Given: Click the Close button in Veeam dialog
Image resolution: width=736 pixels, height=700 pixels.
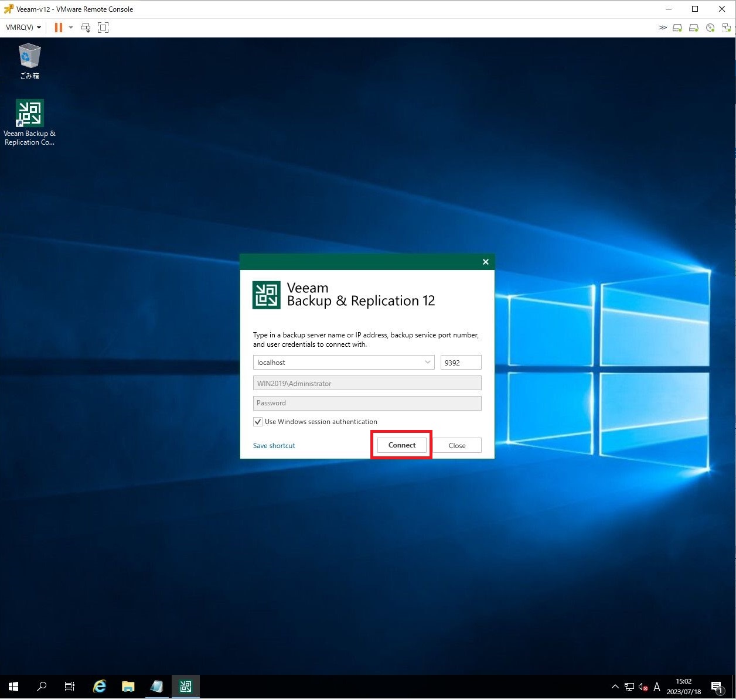Looking at the screenshot, I should pyautogui.click(x=457, y=446).
